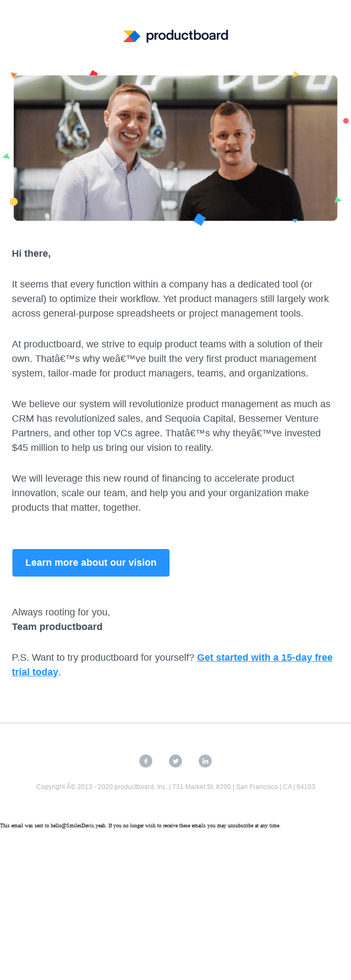Click the copyright address line in the footer
This screenshot has height=980, width=351.
pyautogui.click(x=175, y=787)
